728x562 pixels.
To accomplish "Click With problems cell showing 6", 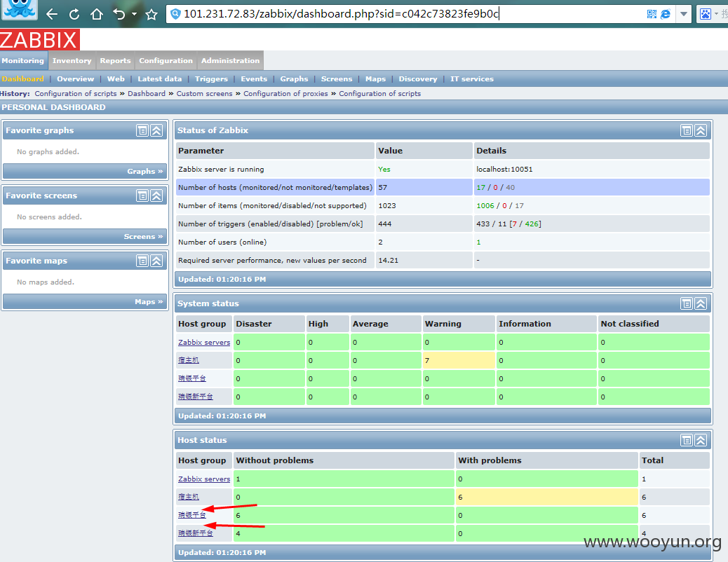I will (547, 497).
